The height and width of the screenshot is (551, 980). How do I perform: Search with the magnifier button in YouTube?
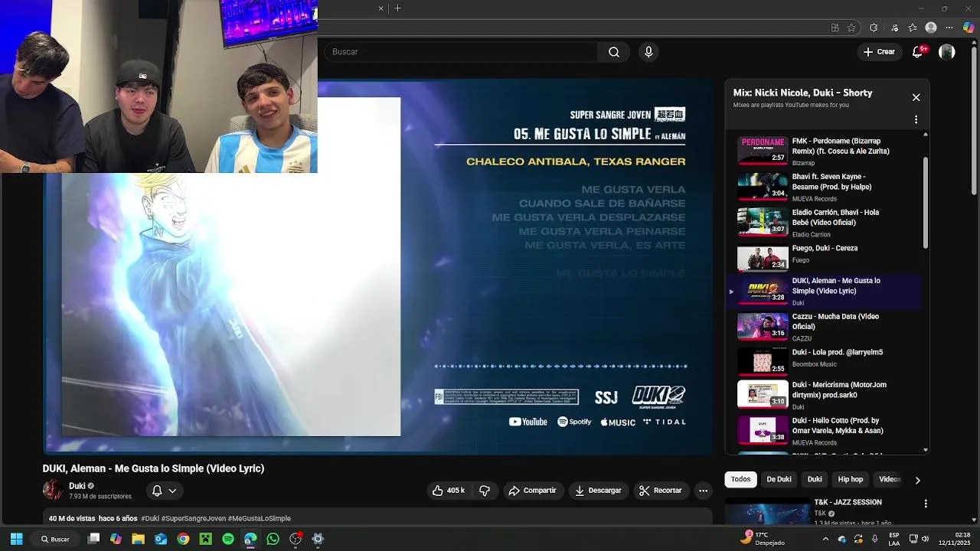coord(614,52)
